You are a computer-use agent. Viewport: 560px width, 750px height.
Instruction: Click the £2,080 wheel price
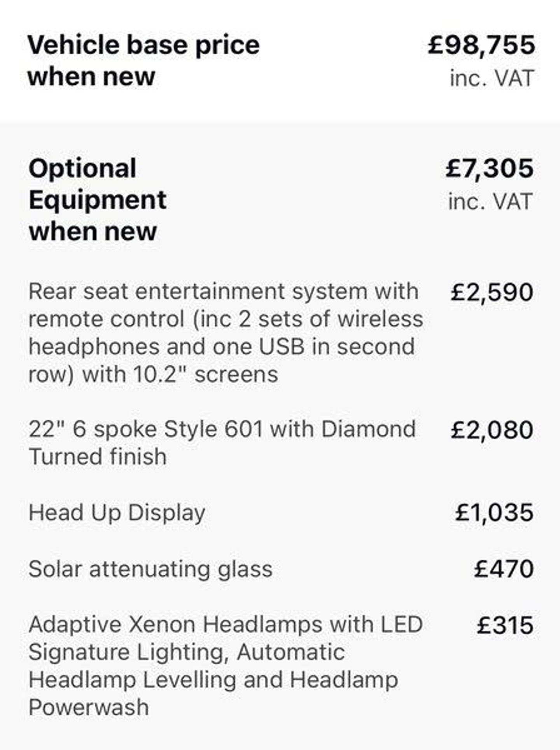pos(492,430)
